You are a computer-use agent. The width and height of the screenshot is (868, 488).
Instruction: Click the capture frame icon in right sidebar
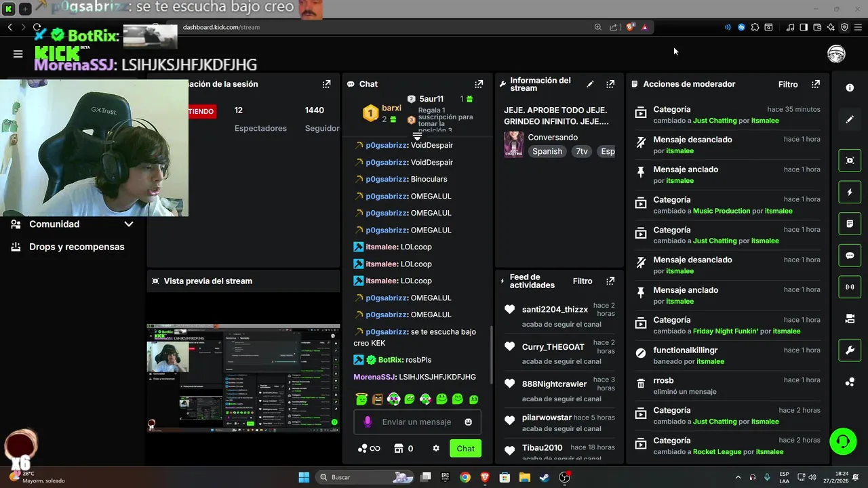pos(850,161)
